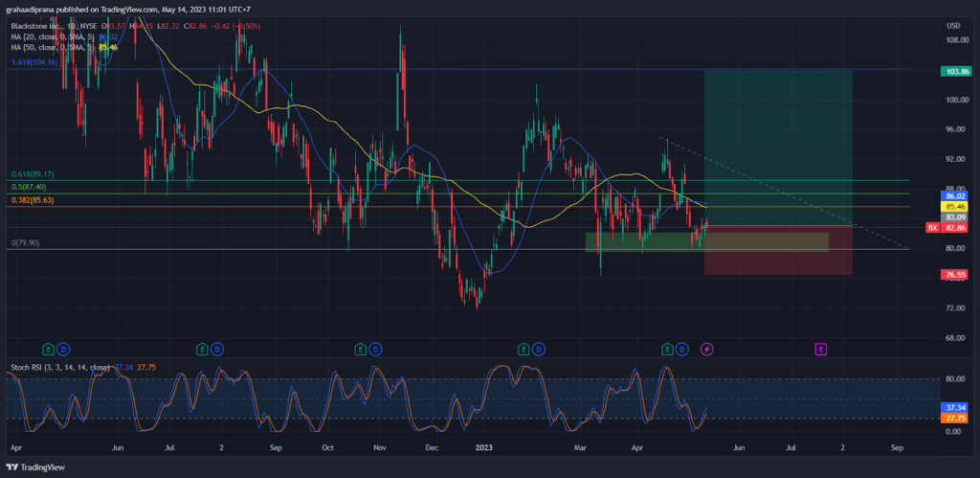This screenshot has height=478, width=980.
Task: Click the Mar label on the time axis
Action: pos(581,448)
